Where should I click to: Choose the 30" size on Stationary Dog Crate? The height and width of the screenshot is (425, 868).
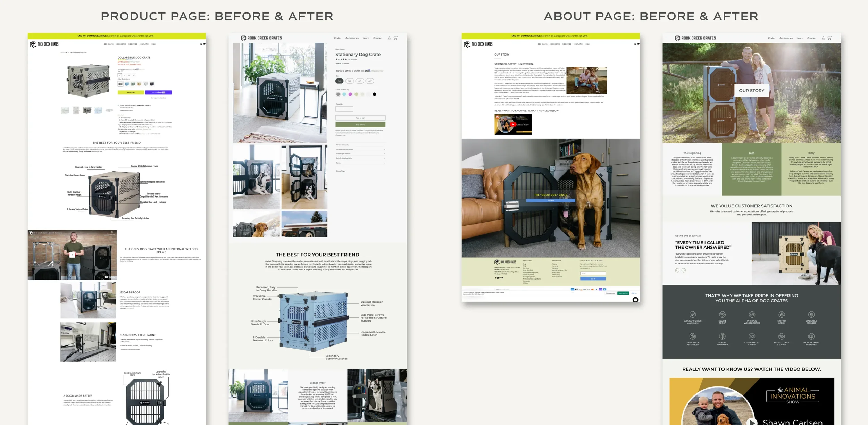pos(339,81)
